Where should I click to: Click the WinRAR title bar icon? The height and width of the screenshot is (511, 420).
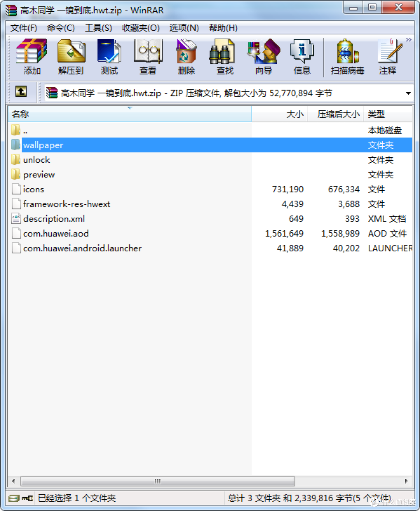pos(11,10)
